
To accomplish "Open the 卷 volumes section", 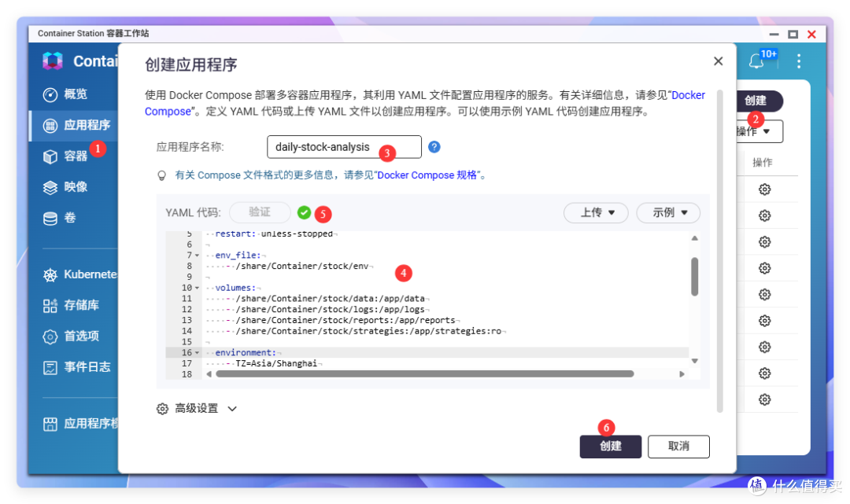I will tap(69, 218).
